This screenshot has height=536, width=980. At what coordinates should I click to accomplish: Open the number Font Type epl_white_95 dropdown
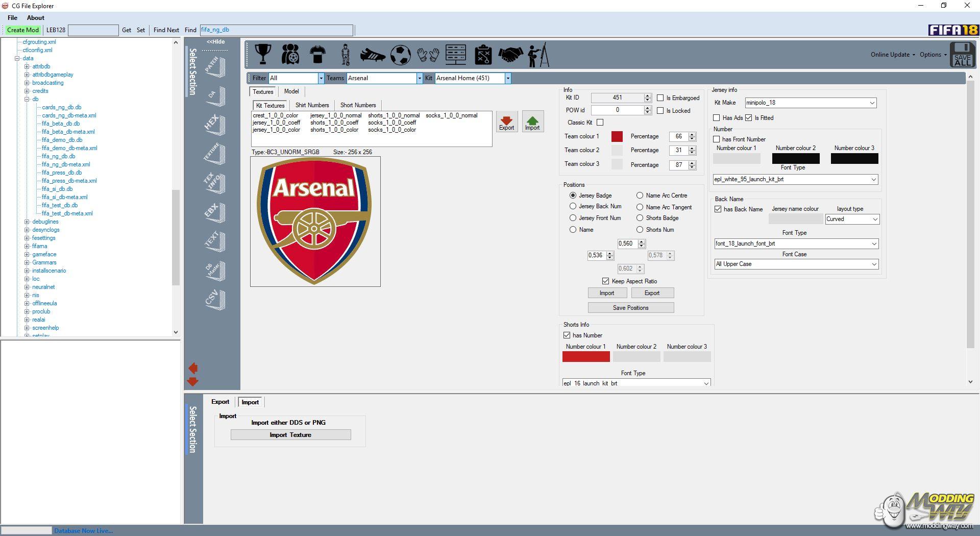[795, 180]
